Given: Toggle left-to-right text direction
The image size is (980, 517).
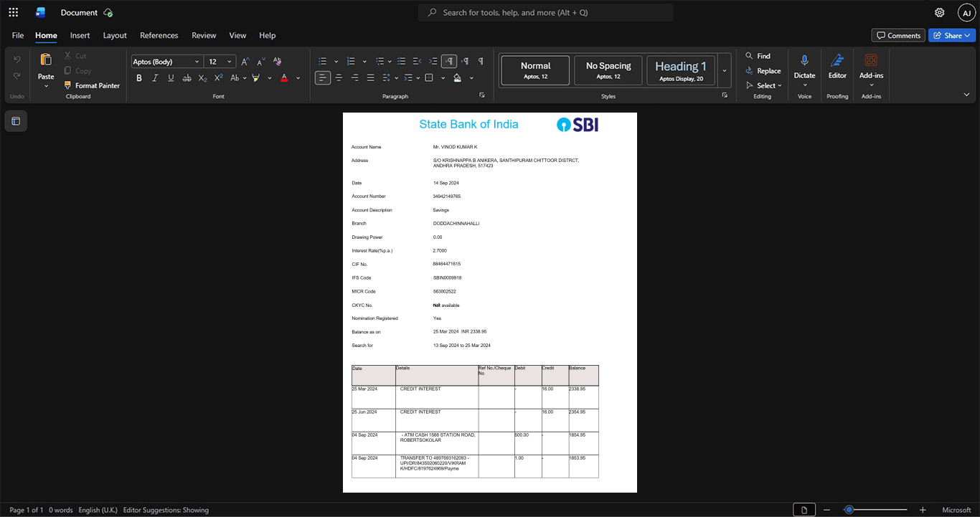Looking at the screenshot, I should [449, 62].
